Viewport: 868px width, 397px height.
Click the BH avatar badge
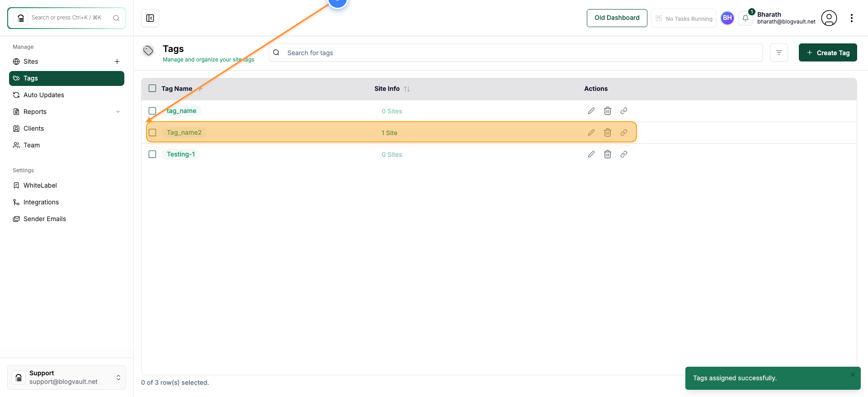pos(727,18)
